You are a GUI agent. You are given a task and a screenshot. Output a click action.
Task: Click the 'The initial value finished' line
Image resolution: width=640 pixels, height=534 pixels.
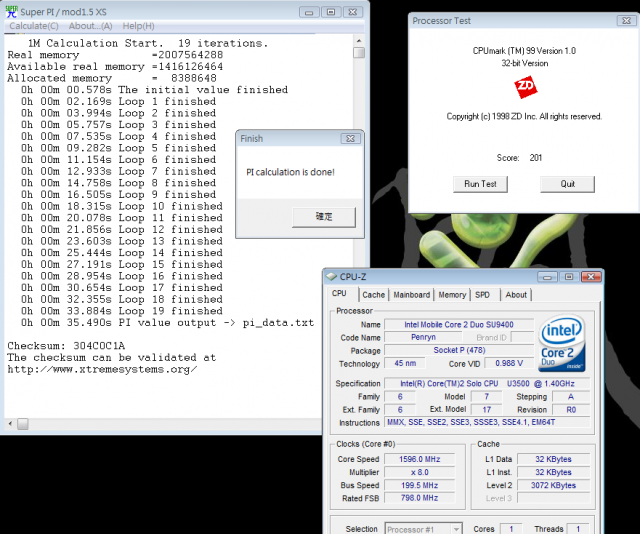[x=155, y=90]
